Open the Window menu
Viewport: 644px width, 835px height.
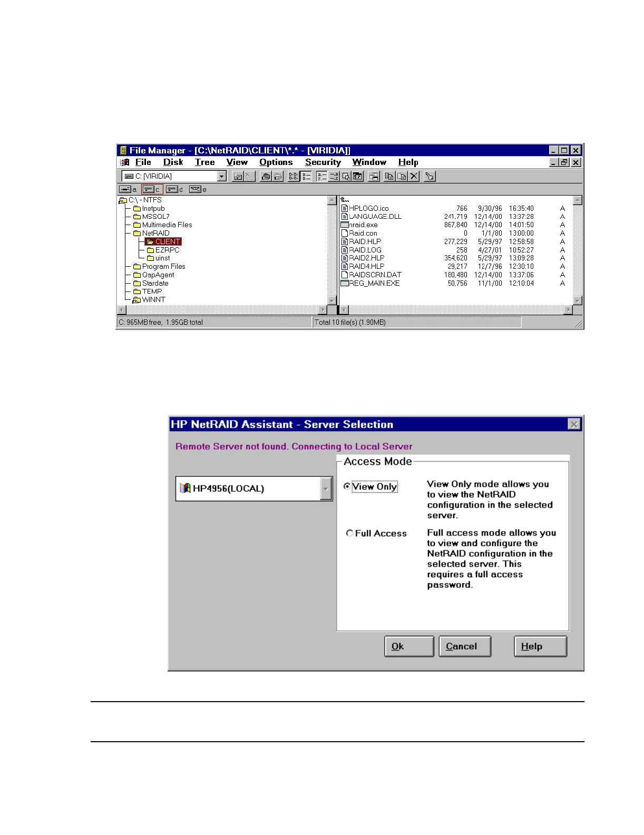click(x=369, y=162)
